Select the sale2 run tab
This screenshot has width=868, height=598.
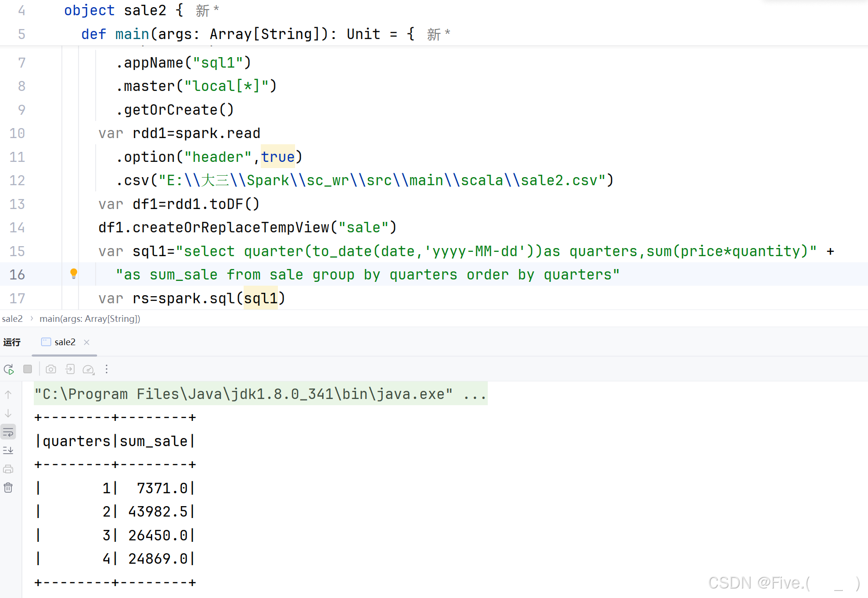tap(65, 342)
